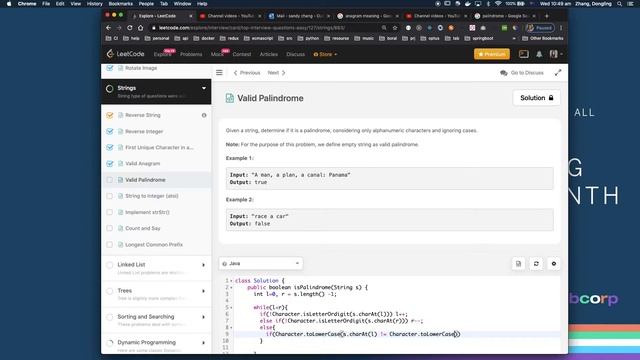Reload the page in Chrome
This screenshot has width=640, height=360.
tap(129, 28)
